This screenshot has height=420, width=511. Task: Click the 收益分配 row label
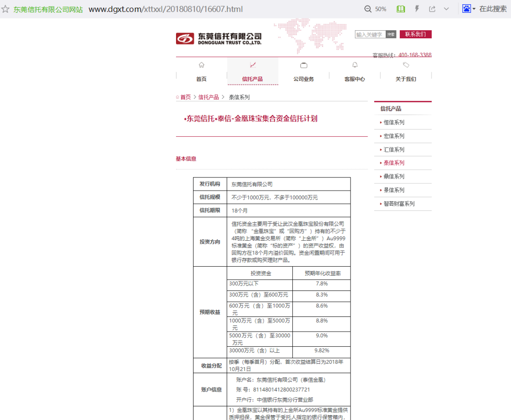211,366
